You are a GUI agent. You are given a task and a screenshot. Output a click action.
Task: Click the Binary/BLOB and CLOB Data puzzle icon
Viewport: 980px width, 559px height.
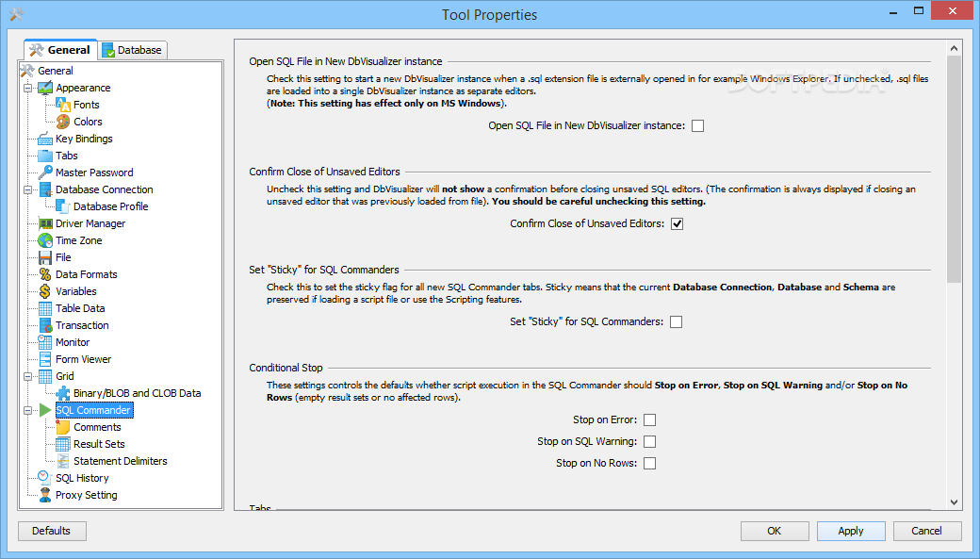tap(63, 393)
